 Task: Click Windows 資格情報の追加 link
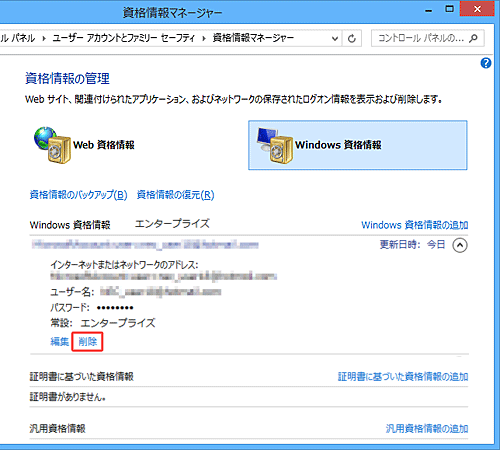415,225
